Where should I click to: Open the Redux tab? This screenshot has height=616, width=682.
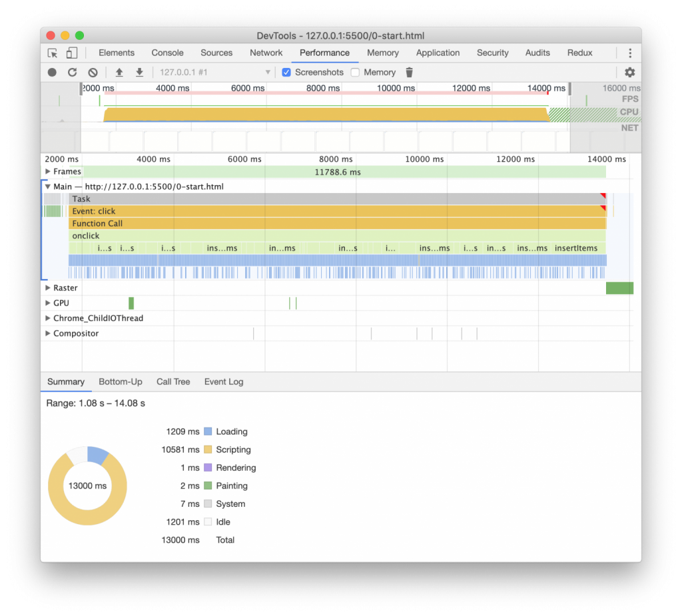(580, 53)
